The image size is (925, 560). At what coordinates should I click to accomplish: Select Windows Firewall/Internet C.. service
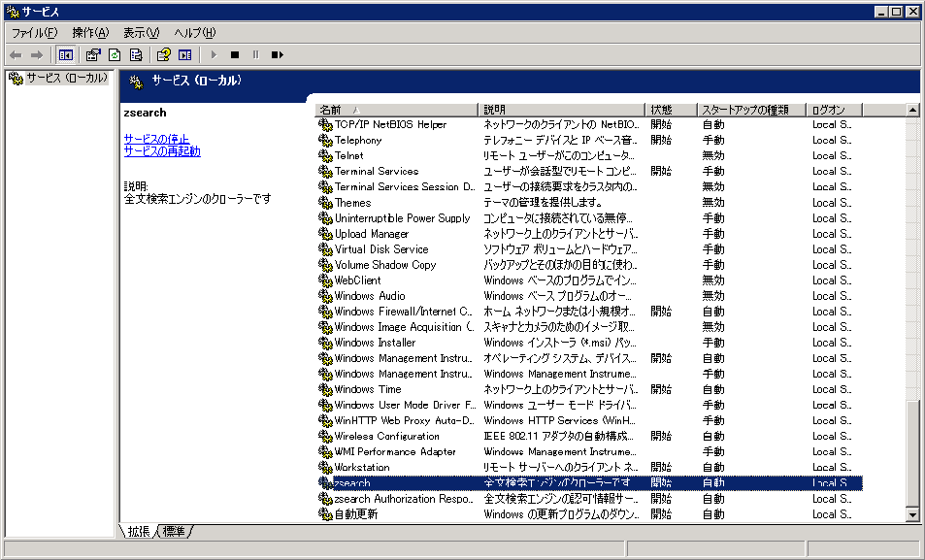(589, 311)
